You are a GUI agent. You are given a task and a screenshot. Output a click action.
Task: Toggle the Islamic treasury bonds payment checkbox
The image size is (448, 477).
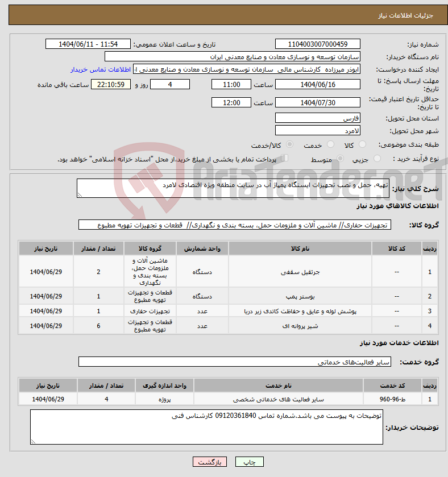(284, 158)
